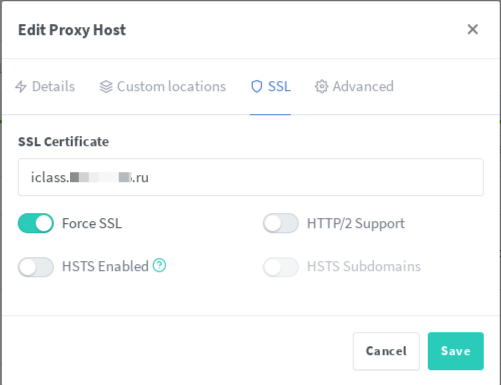Close the Edit Proxy Host dialog
The width and height of the screenshot is (501, 385).
pyautogui.click(x=473, y=29)
